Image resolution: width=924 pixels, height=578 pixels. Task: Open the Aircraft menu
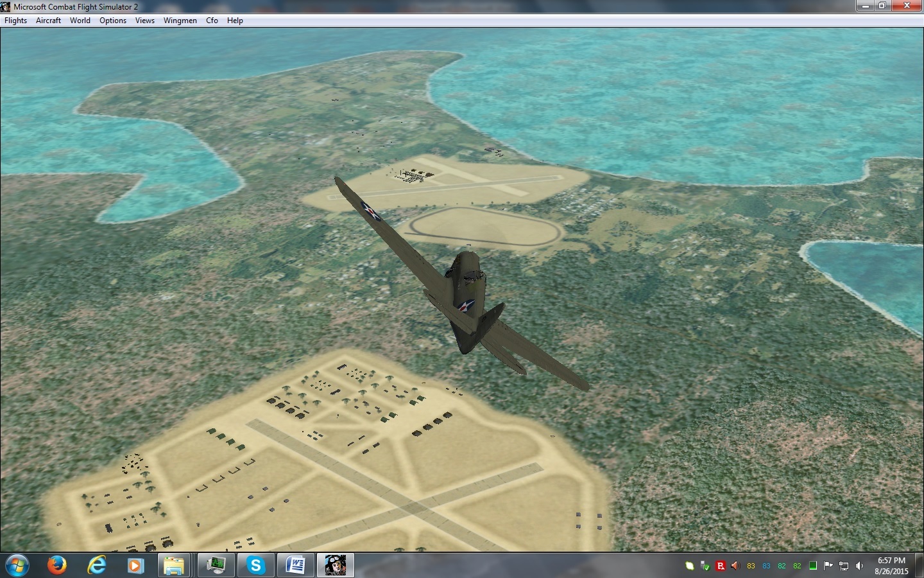pyautogui.click(x=48, y=21)
